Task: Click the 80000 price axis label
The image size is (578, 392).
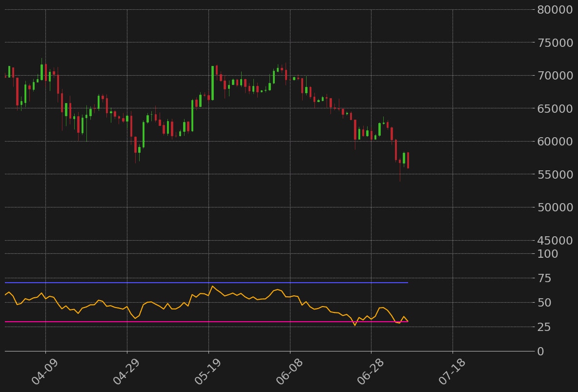Action: pos(555,10)
